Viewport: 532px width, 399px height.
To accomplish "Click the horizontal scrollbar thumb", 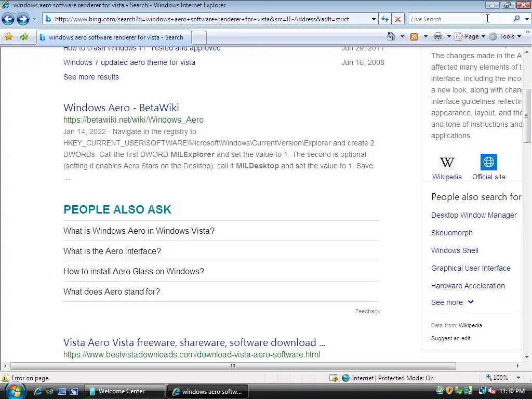I will [233, 366].
